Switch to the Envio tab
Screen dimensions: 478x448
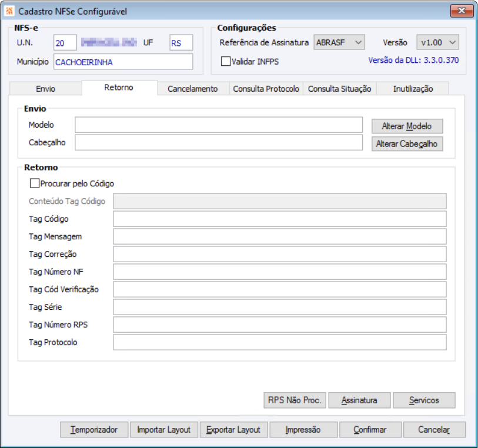click(46, 89)
